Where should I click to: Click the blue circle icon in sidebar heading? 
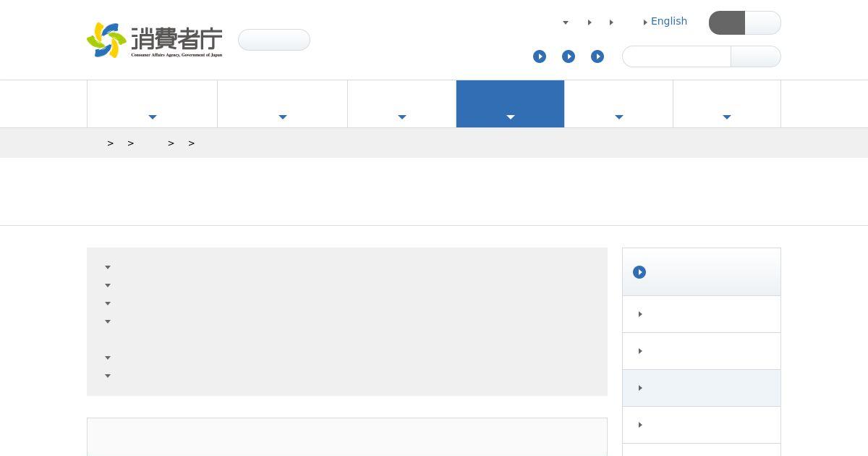click(x=639, y=272)
